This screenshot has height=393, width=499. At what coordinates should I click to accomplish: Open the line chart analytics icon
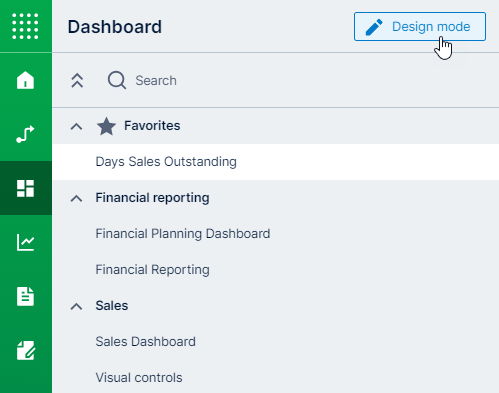coord(25,242)
